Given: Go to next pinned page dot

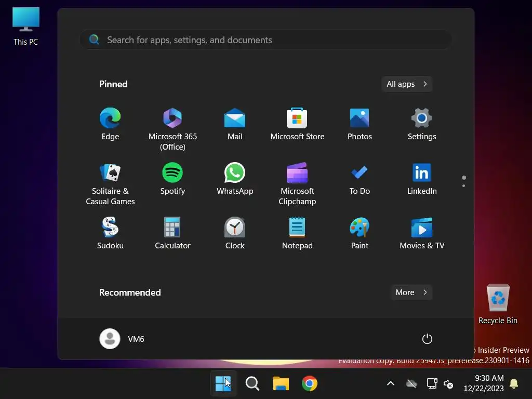Looking at the screenshot, I should tap(463, 185).
